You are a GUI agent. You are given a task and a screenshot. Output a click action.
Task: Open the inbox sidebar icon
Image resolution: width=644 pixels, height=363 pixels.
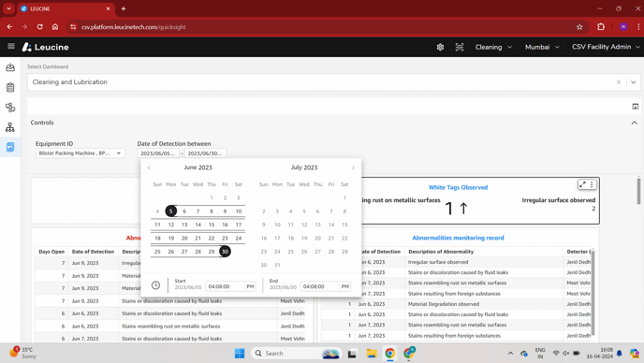(x=10, y=67)
